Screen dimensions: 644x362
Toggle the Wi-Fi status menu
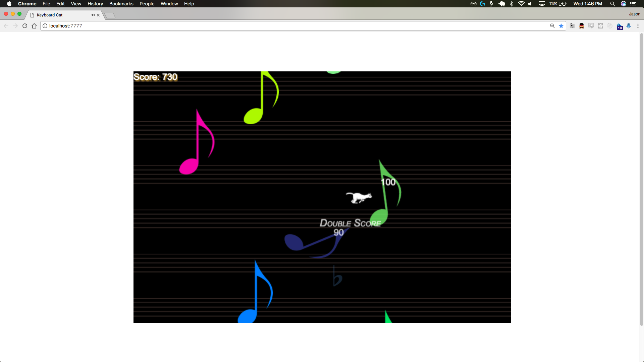pos(521,4)
